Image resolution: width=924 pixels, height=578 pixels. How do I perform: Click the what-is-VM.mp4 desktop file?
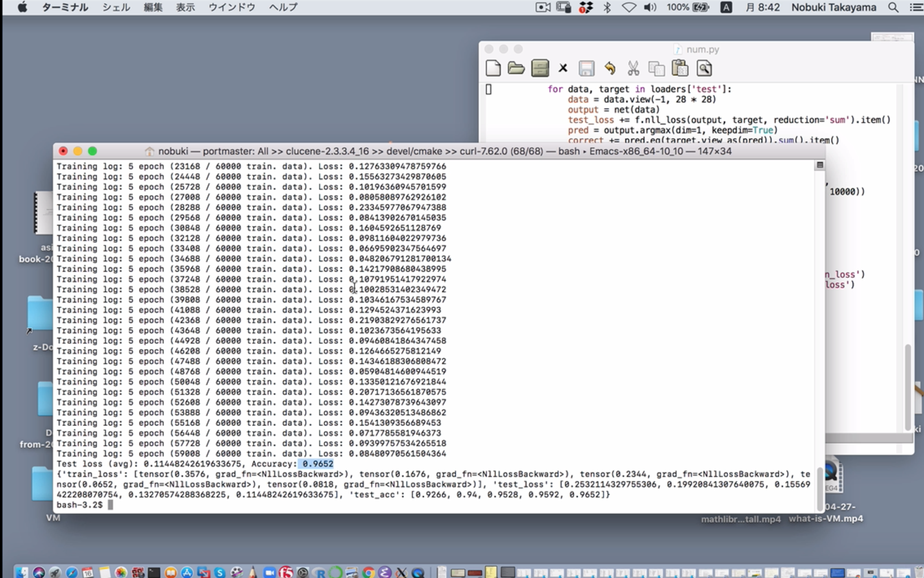tap(826, 519)
